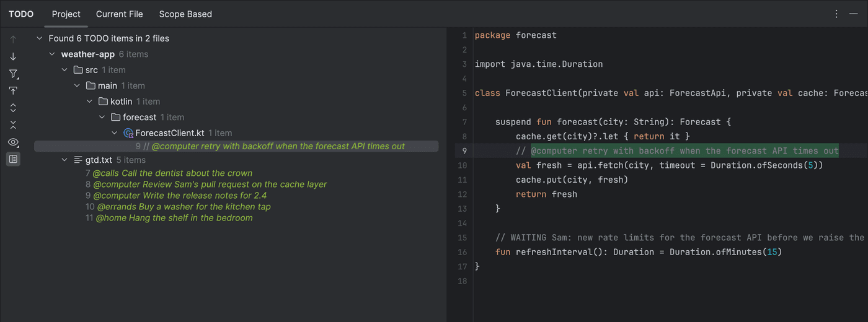Click the main folder icon
The image size is (868, 322).
point(91,85)
